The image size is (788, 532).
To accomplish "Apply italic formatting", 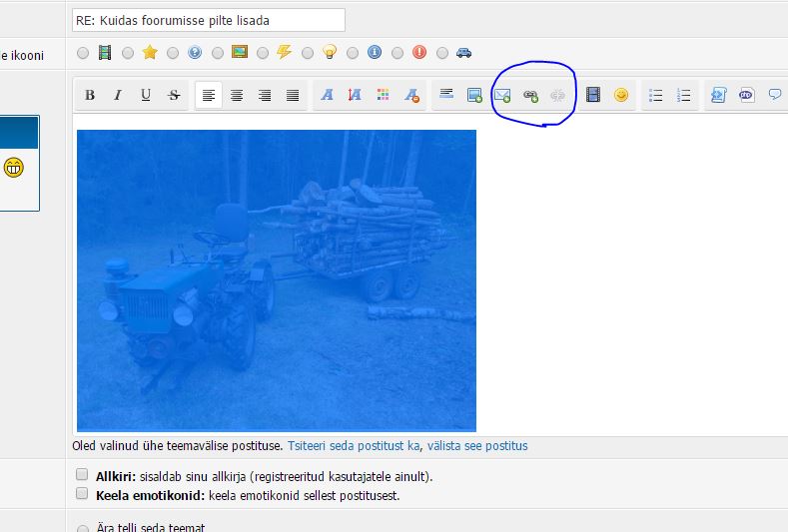I will tap(118, 96).
